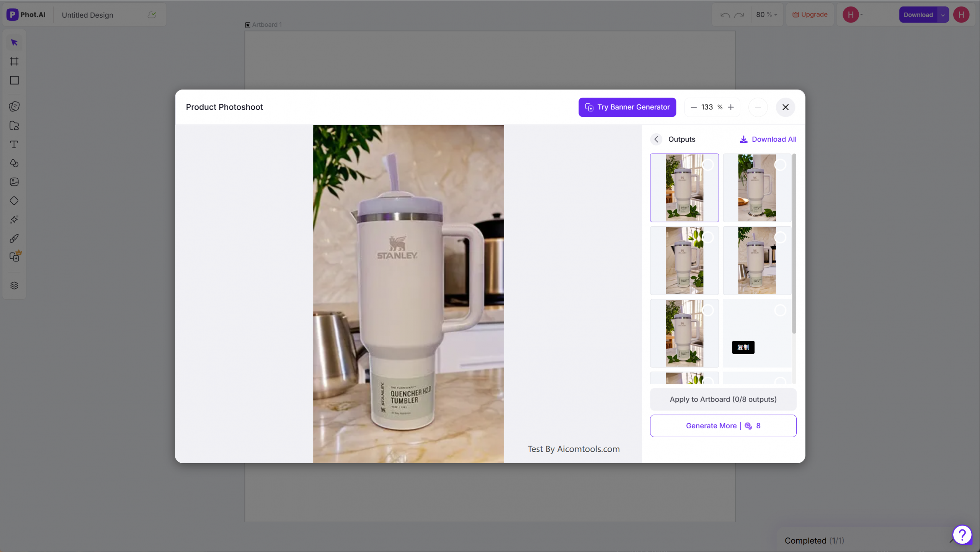Click the cloud saved status icon

152,15
